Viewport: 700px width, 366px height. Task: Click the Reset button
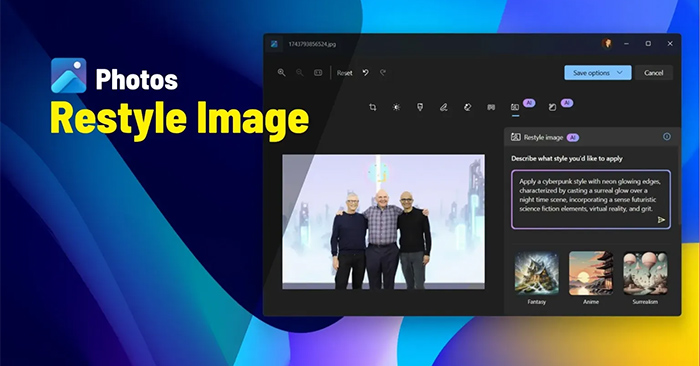point(344,73)
